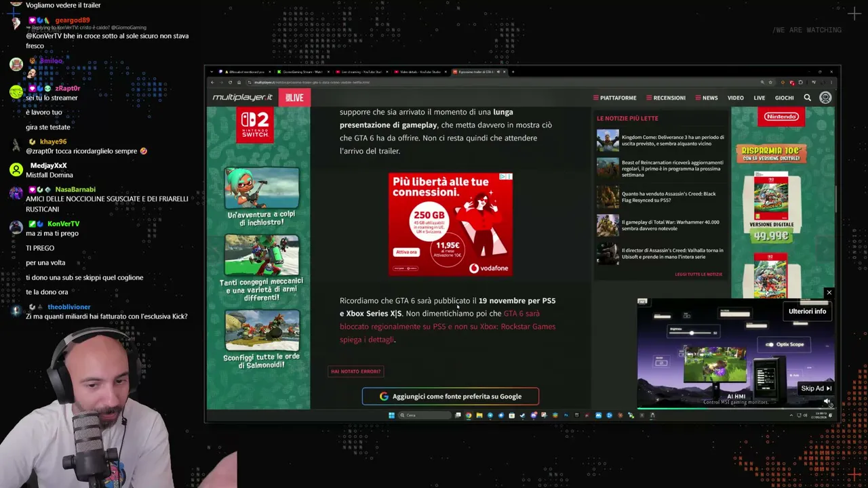This screenshot has height=488, width=868.
Task: Click 'Attiva ora' in the Vodafone ad
Action: pos(406,252)
